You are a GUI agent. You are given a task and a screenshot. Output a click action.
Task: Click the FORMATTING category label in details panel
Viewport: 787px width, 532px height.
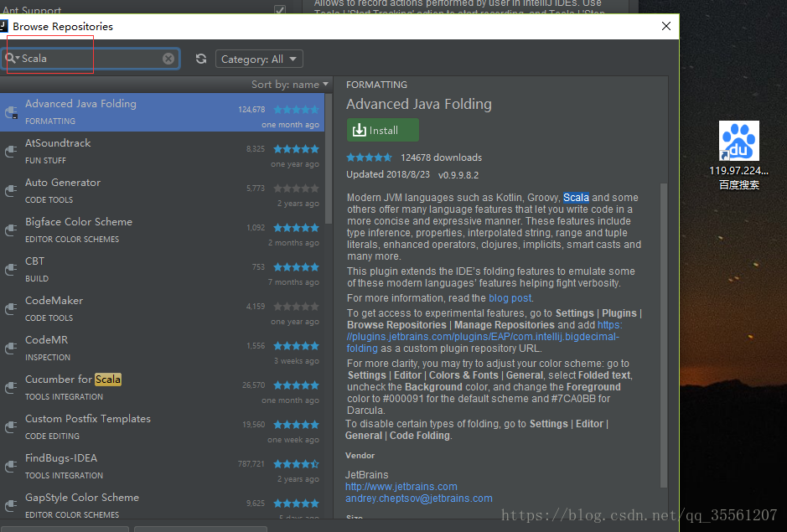tap(376, 85)
